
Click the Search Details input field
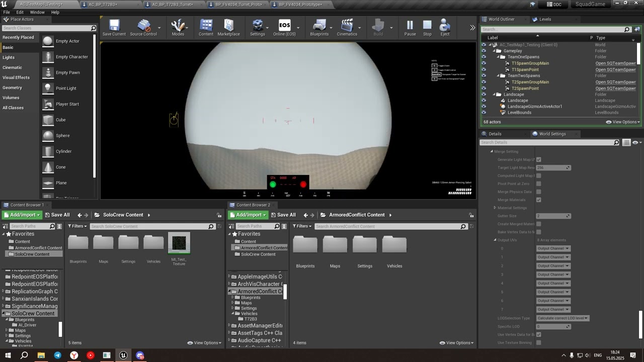click(x=550, y=142)
